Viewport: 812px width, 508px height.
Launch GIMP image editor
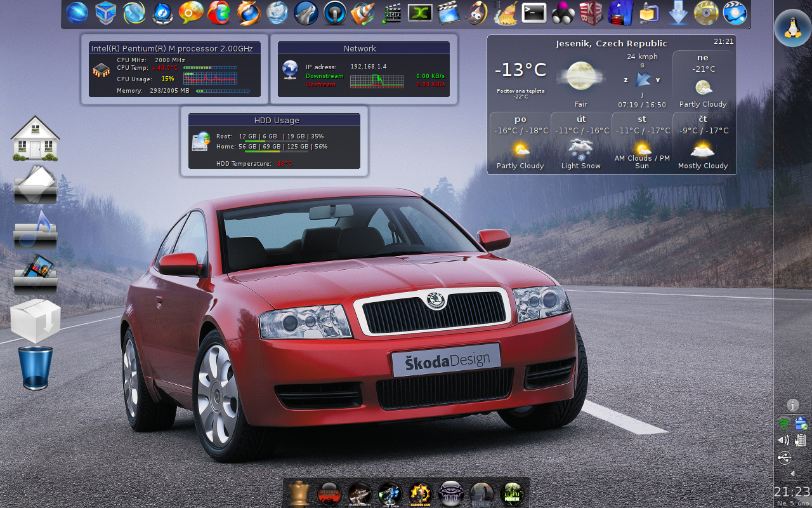tap(478, 13)
